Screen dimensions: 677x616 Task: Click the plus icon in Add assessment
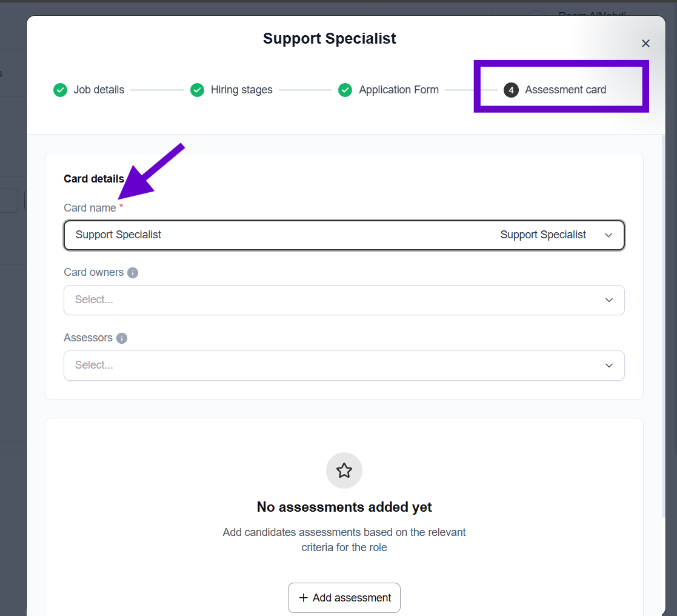coord(304,598)
